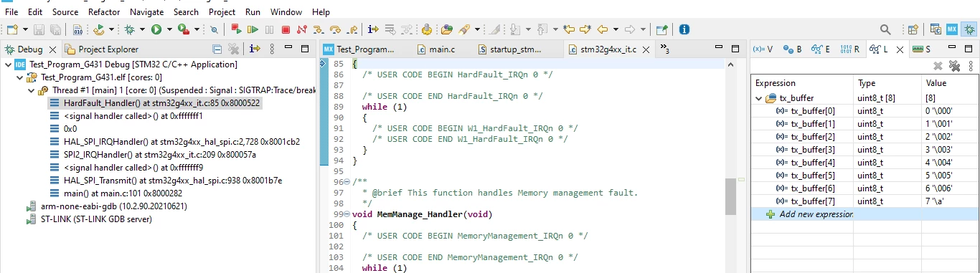Open dropdown next to Back arrow
980x273 pixels.
[x=616, y=29]
